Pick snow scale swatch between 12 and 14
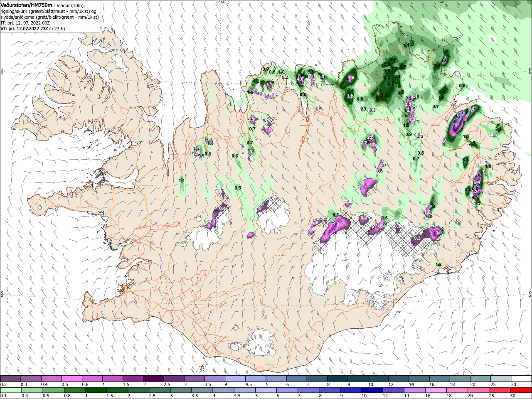 pos(399,379)
